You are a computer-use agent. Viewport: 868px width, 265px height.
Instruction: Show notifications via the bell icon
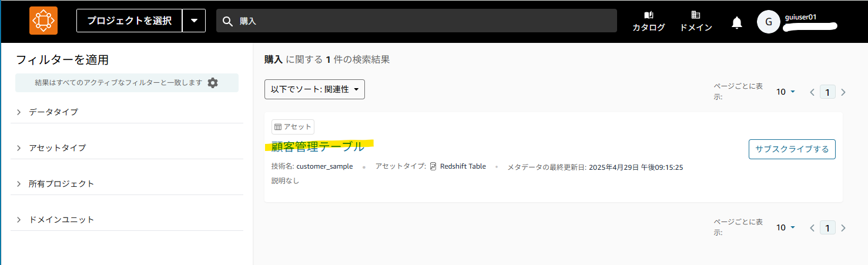tap(736, 22)
